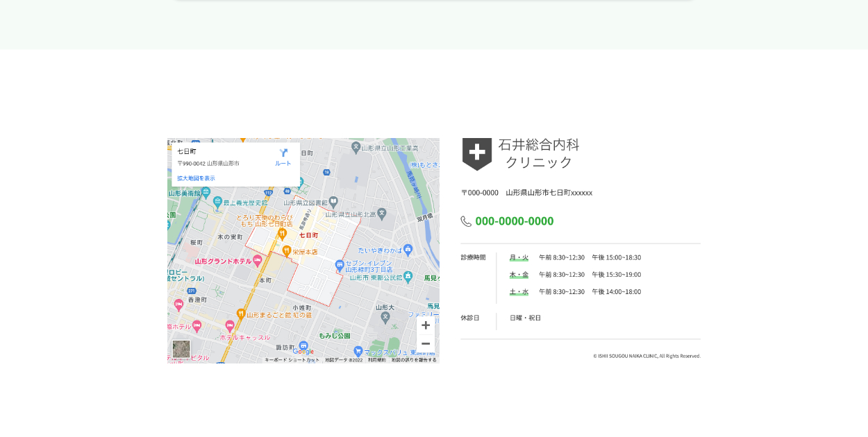
Task: Click the たいやきわかば shop marker
Action: (408, 249)
